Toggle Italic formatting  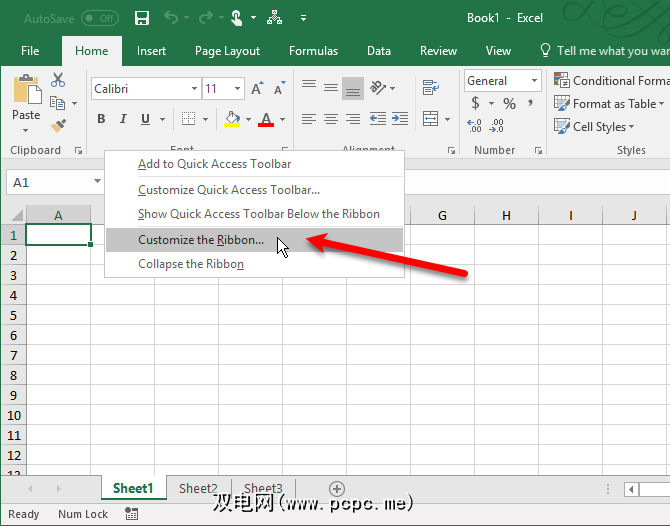coord(123,120)
